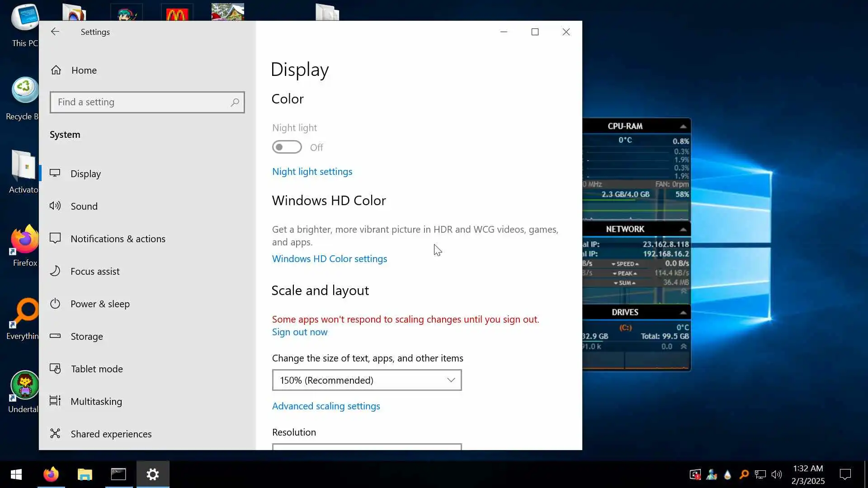868x488 pixels.
Task: Open the Storage drive icon
Action: 55,336
